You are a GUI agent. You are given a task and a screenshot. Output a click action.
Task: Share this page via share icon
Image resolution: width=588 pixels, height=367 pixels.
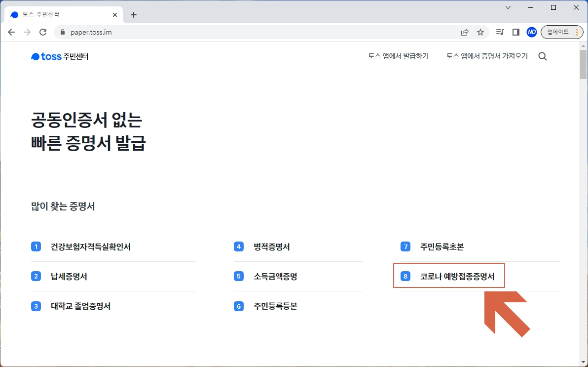(465, 32)
